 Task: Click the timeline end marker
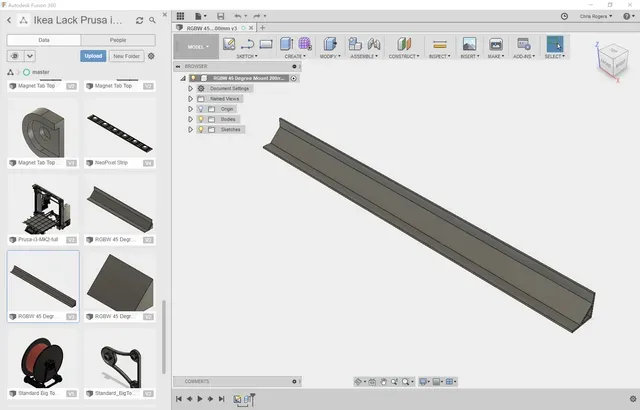coord(252,398)
